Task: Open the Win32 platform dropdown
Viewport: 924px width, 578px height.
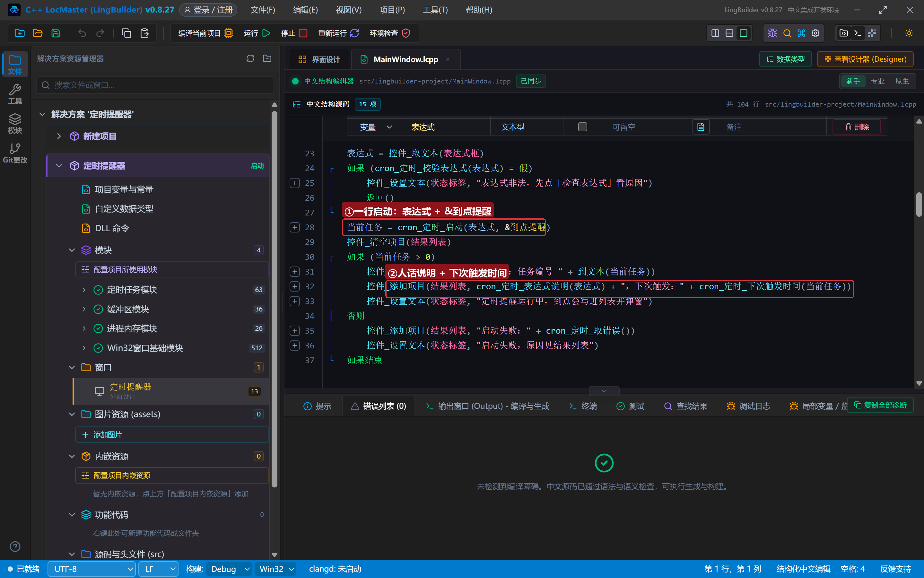Action: click(276, 569)
